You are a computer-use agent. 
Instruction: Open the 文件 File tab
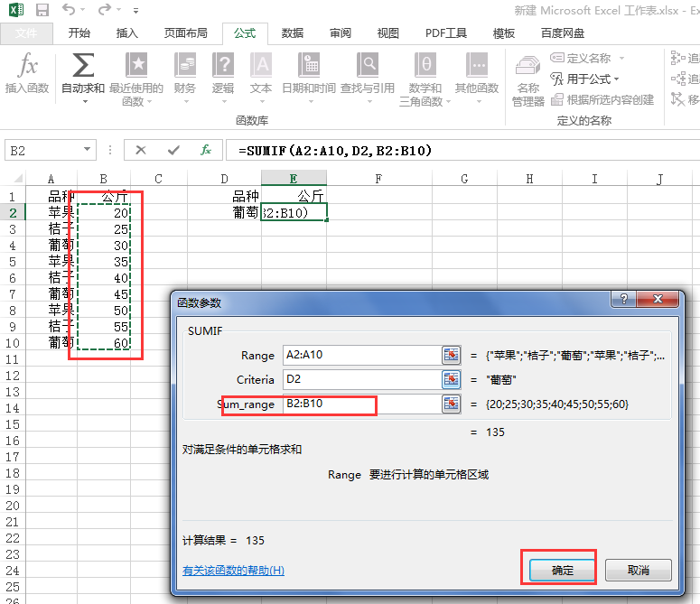click(26, 33)
